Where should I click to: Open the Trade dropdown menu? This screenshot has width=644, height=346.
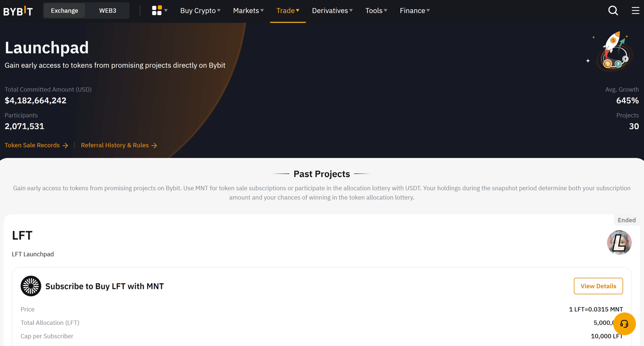click(x=288, y=10)
